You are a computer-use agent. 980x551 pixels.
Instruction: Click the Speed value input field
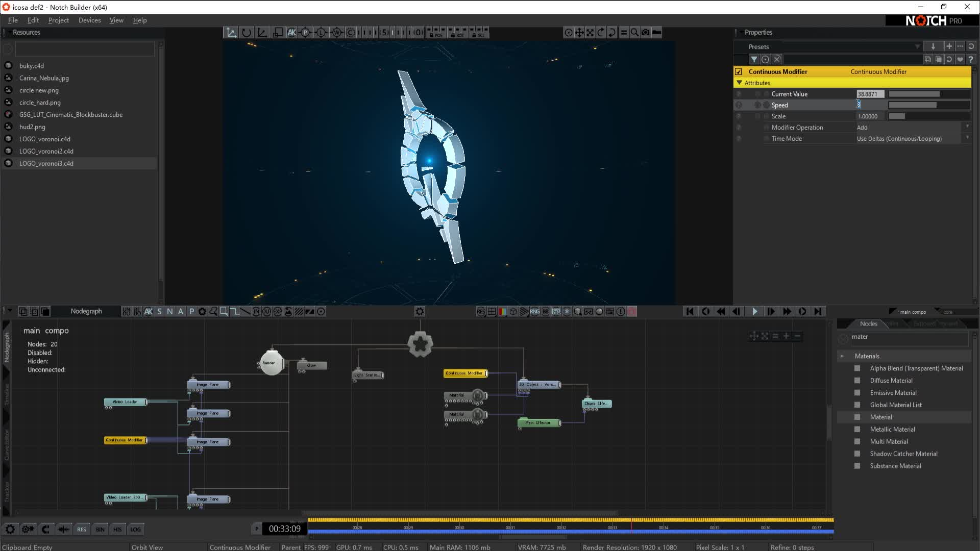tap(870, 105)
